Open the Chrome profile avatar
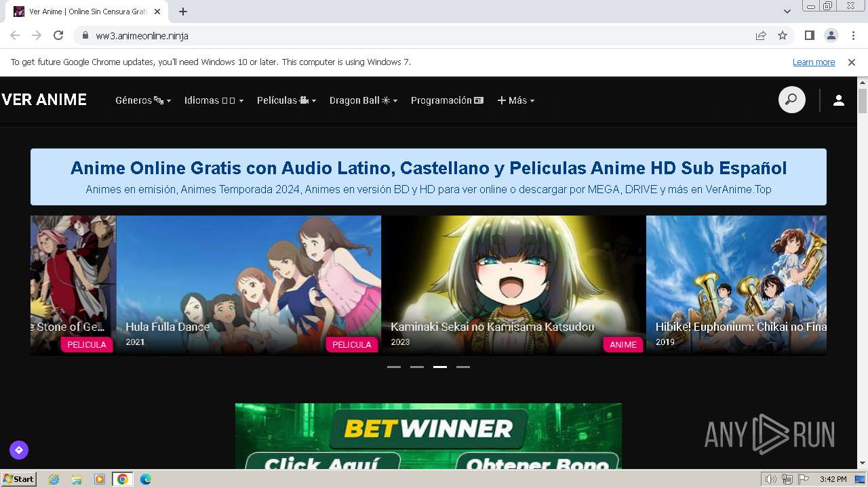Image resolution: width=868 pixels, height=488 pixels. pyautogui.click(x=831, y=35)
